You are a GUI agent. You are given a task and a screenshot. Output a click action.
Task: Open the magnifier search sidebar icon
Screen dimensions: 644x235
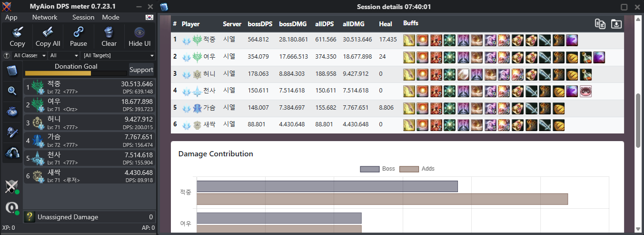coord(12,91)
